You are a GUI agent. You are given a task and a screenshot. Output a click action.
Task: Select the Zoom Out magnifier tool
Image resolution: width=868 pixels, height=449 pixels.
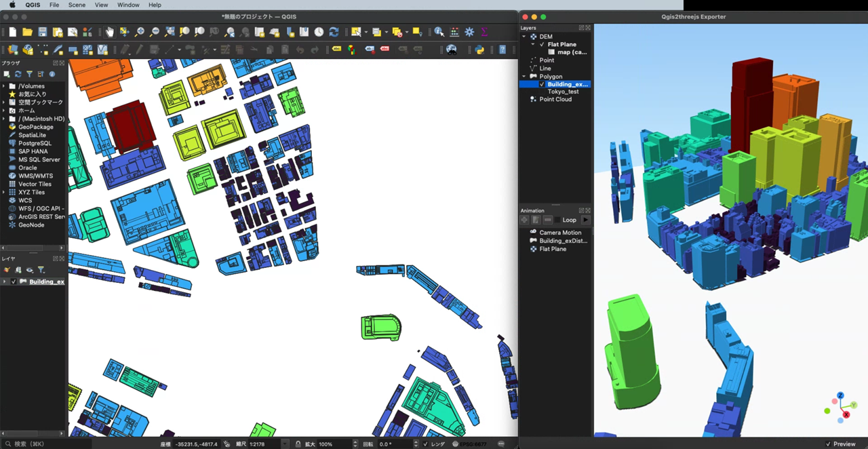154,32
